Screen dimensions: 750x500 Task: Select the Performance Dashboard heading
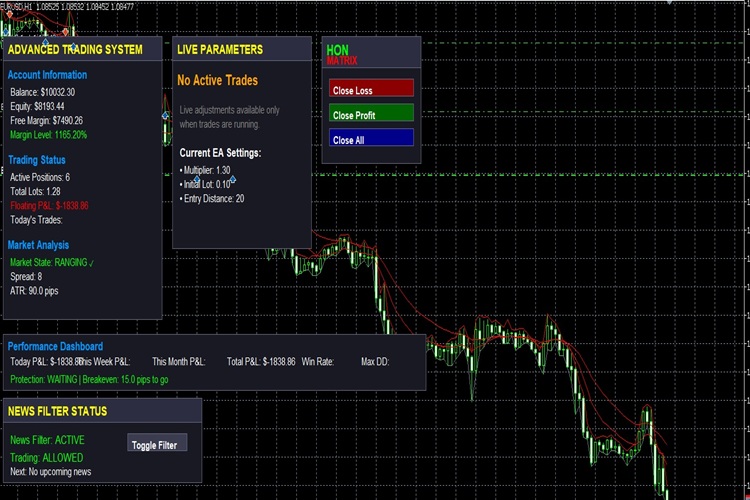pos(55,346)
